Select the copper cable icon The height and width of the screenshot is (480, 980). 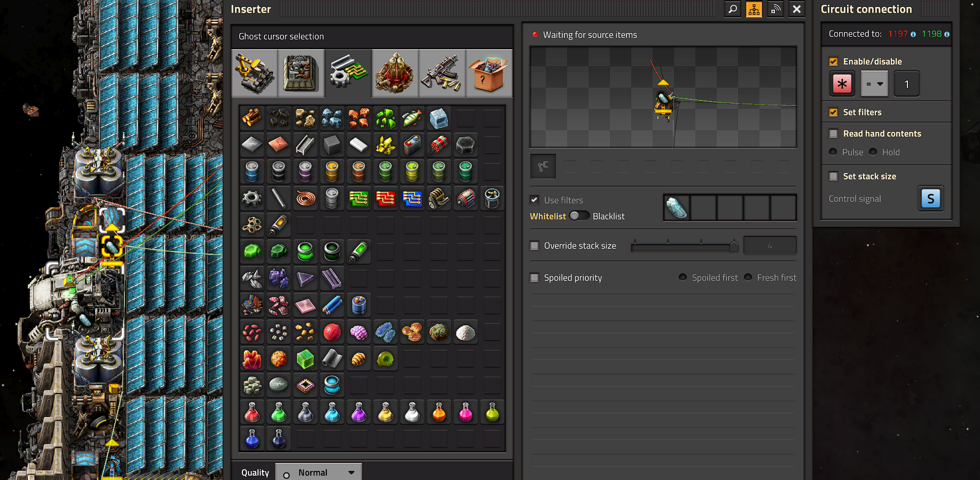coord(305,199)
